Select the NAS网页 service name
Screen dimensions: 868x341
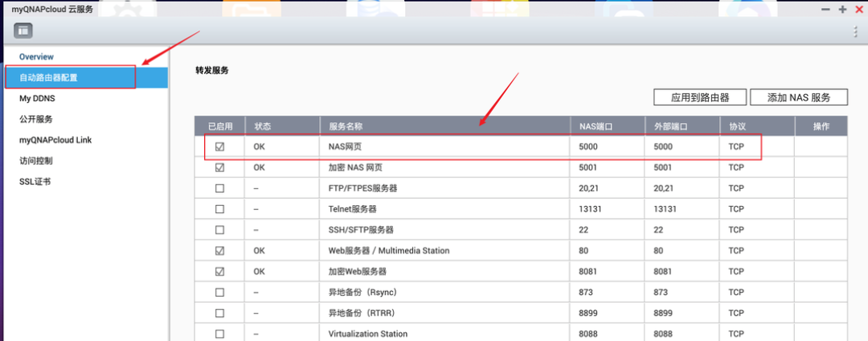pyautogui.click(x=344, y=146)
